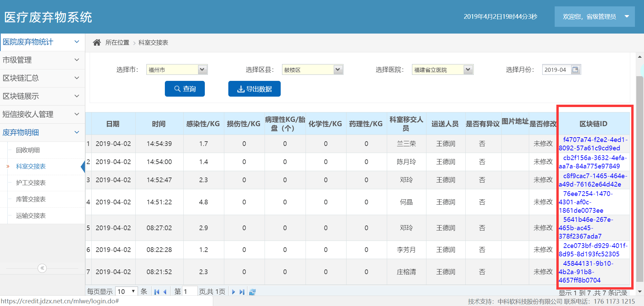Click 科室交接表 breadcrumb text
644x306 pixels.
pos(153,43)
